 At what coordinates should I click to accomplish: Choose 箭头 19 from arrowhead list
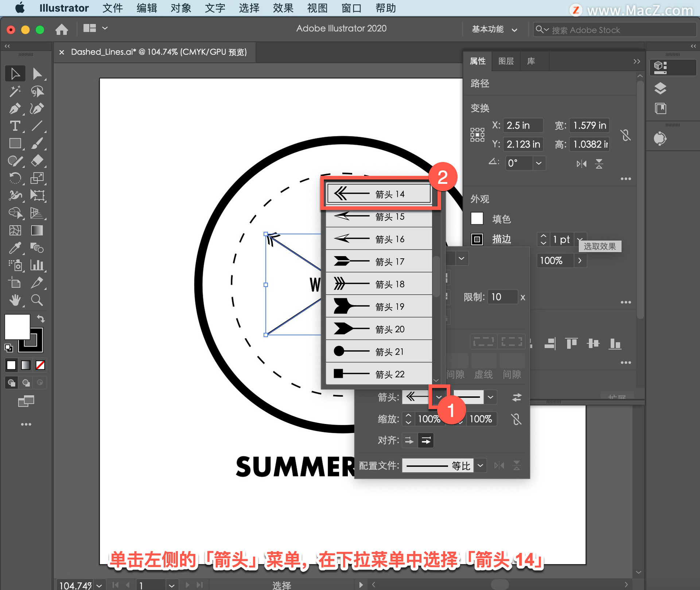tap(379, 306)
